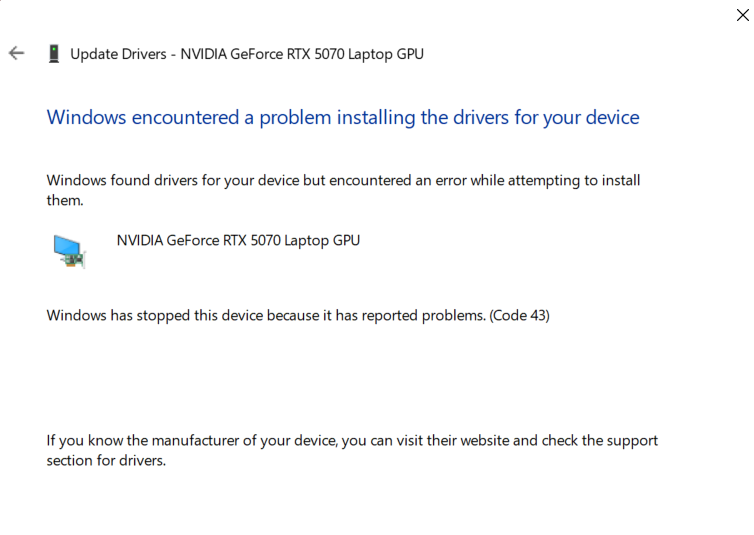Image resolution: width=754 pixels, height=535 pixels.
Task: Click the '(Code 43)' error code text
Action: pos(519,315)
